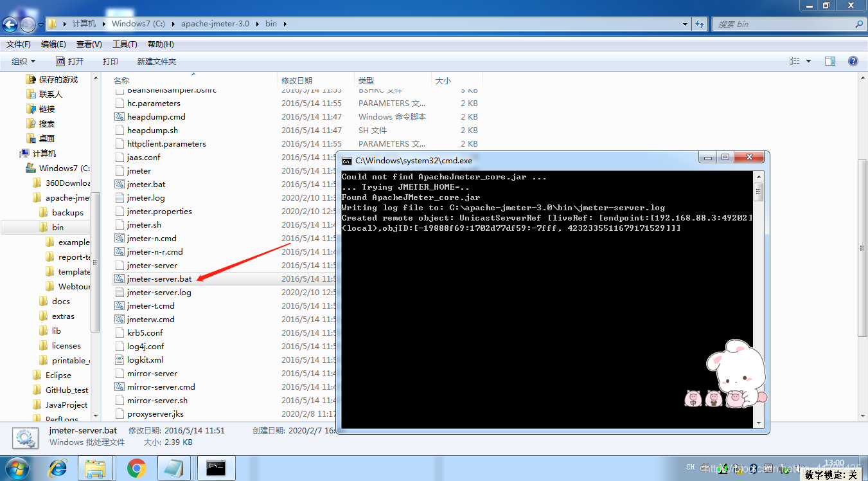Launch Internet Explorer from taskbar
This screenshot has height=481, width=868.
pos(58,468)
